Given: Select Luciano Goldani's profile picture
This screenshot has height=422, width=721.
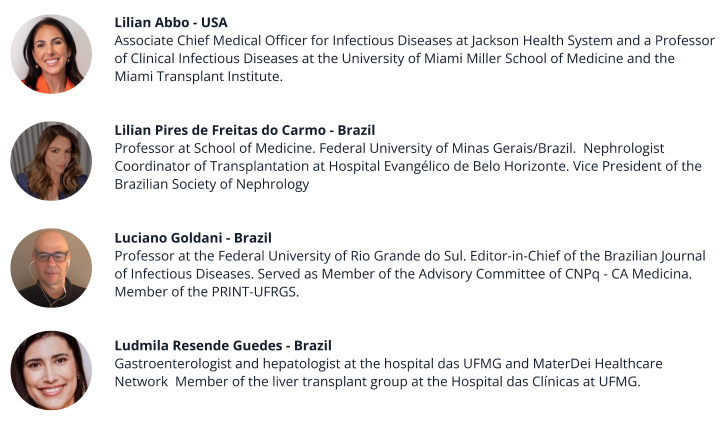Looking at the screenshot, I should click(x=51, y=266).
